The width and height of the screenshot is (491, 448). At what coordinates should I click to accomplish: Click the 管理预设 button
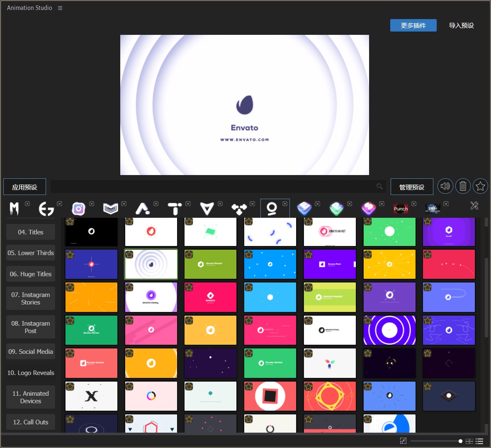412,187
